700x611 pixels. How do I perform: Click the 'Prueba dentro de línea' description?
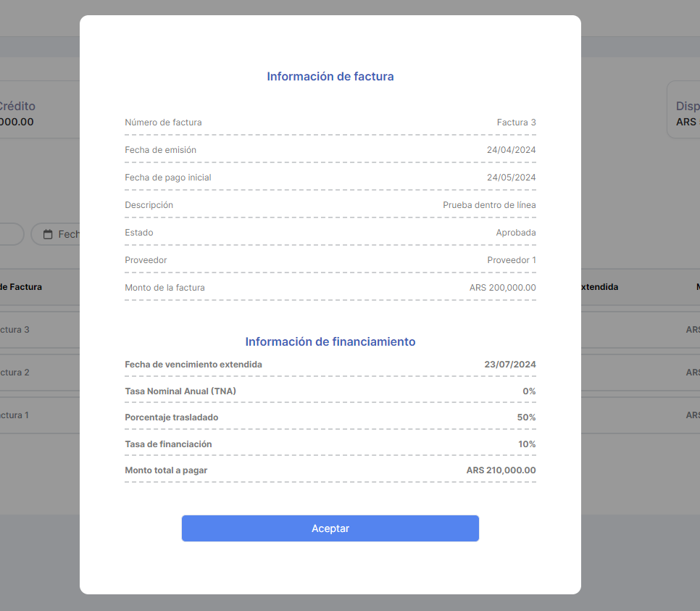489,205
